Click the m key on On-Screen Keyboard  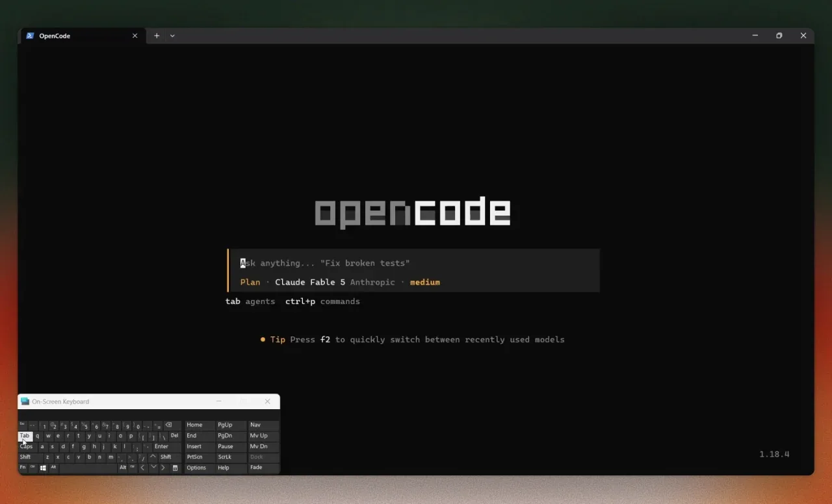point(110,457)
